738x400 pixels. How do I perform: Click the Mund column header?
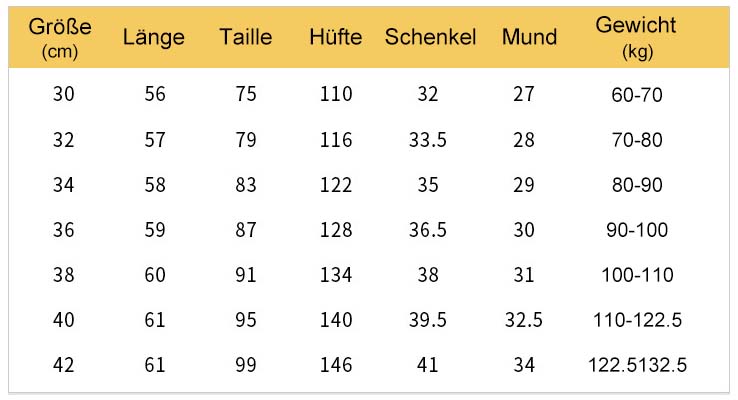pos(529,37)
